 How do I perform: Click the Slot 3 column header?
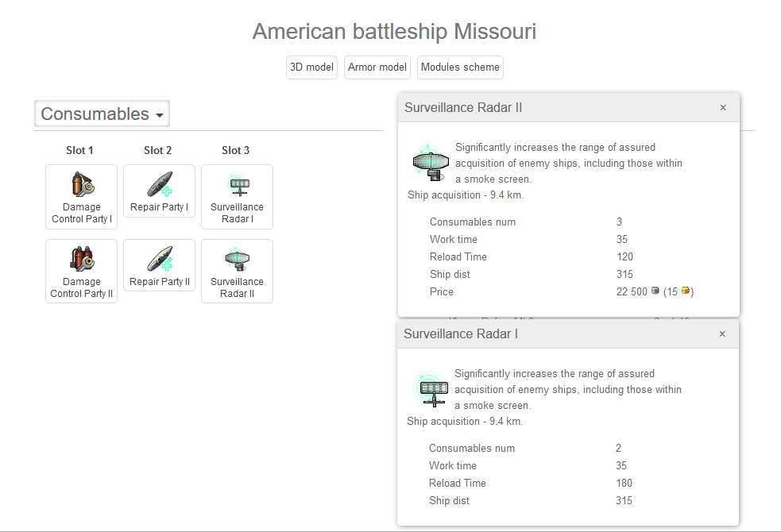point(236,150)
